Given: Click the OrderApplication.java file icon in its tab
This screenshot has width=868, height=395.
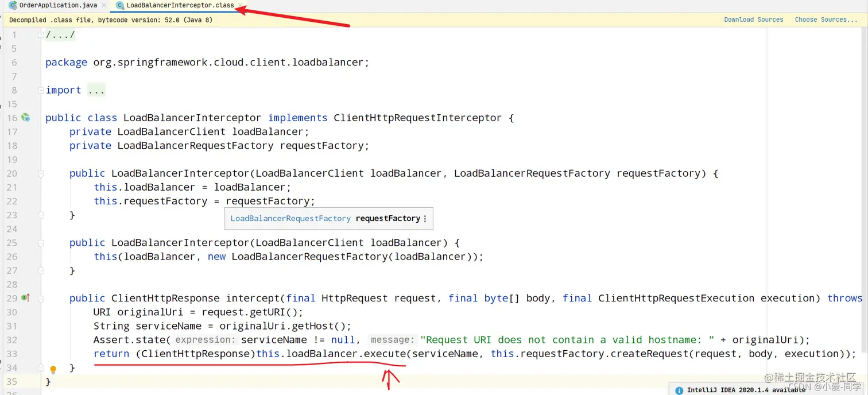Looking at the screenshot, I should pyautogui.click(x=13, y=5).
